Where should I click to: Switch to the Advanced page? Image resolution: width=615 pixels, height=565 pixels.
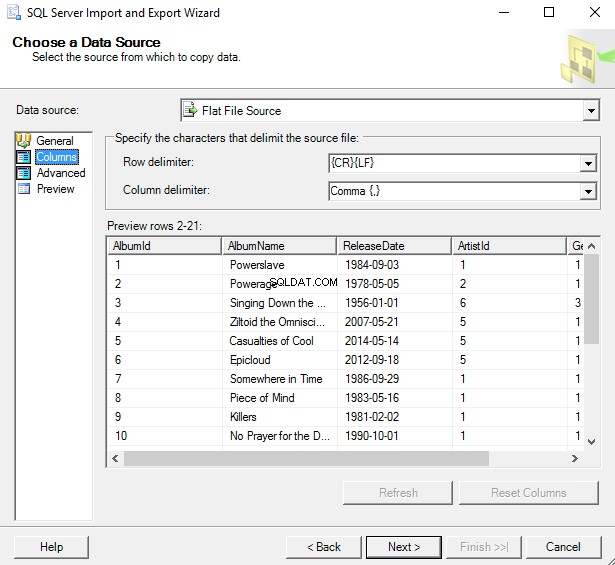tap(61, 173)
